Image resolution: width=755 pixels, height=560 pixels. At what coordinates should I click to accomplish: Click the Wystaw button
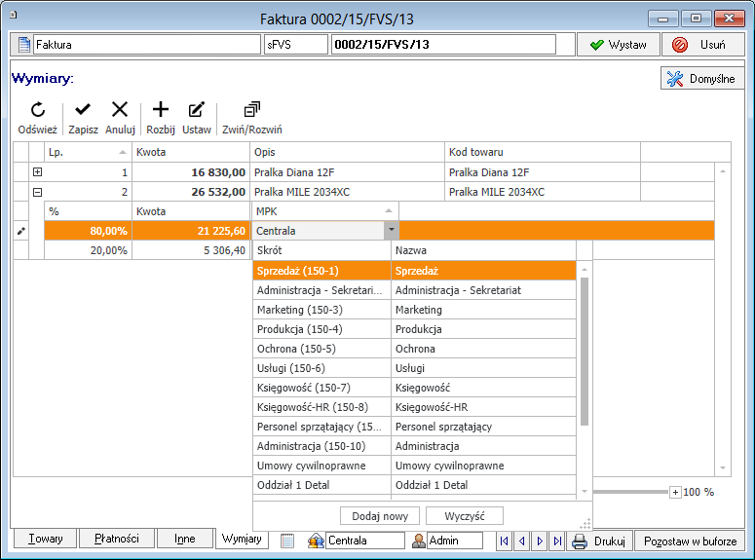click(619, 45)
